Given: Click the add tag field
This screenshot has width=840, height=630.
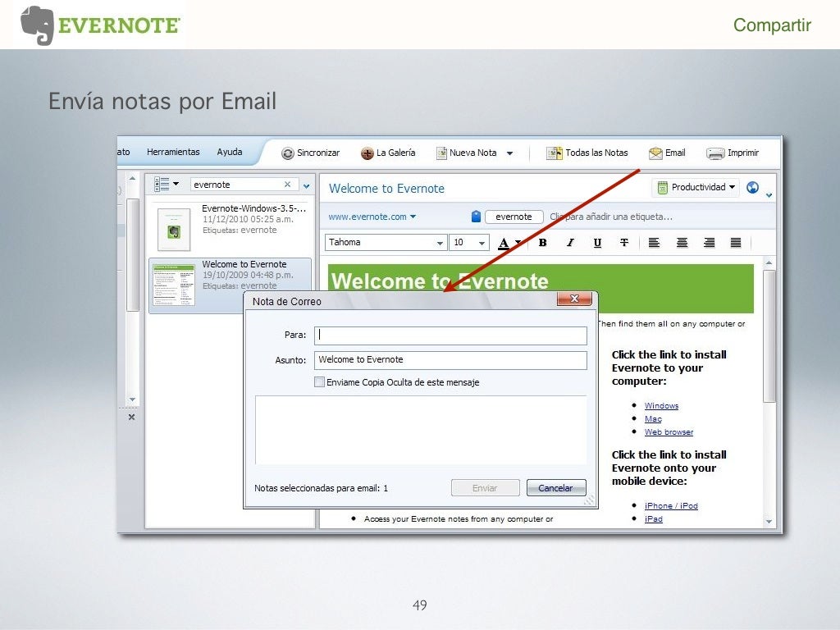Looking at the screenshot, I should pos(611,217).
